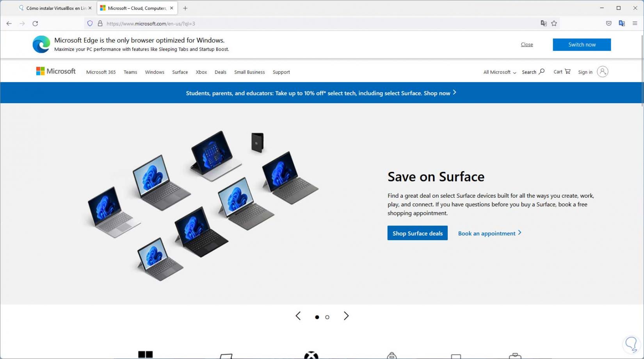Dismiss the Edge banner with Close link
Screen dimensions: 644x359
tap(527, 45)
